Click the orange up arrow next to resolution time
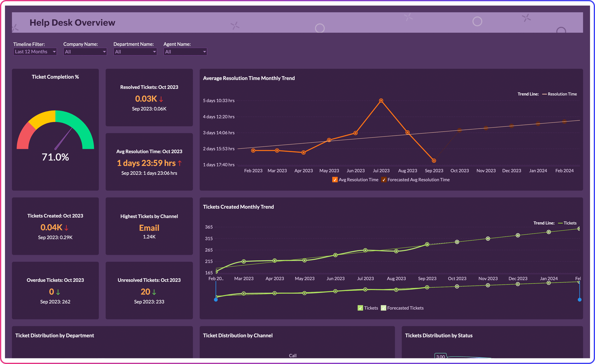This screenshot has width=595, height=364. point(180,163)
